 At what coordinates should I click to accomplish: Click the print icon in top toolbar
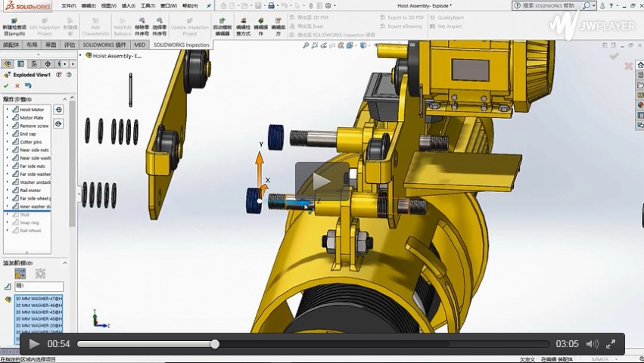[x=270, y=5]
